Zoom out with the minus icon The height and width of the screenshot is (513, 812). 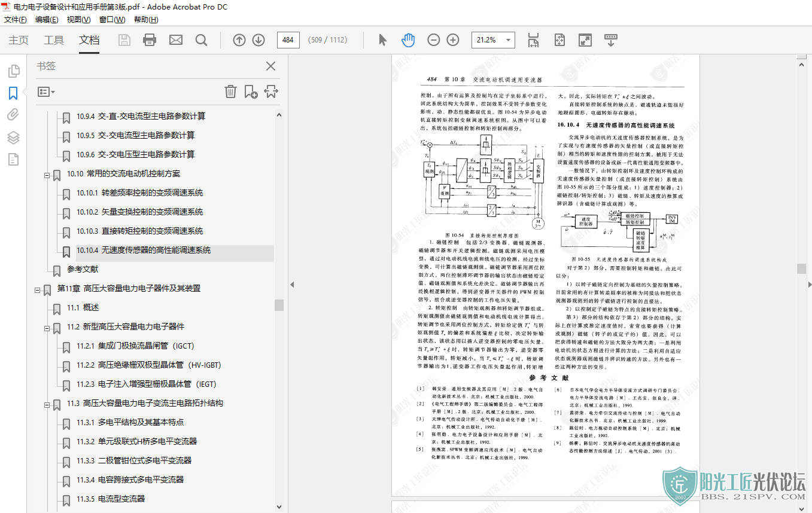click(434, 40)
